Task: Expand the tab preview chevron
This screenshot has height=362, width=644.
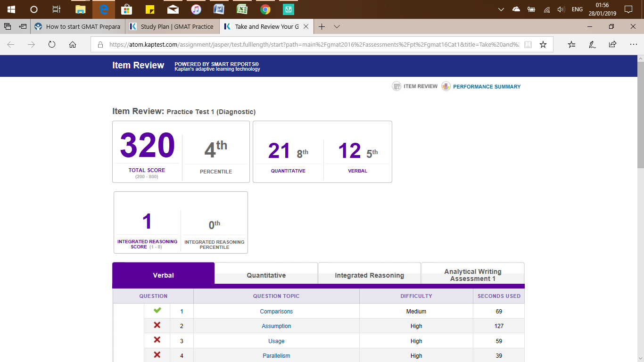Action: click(x=337, y=27)
